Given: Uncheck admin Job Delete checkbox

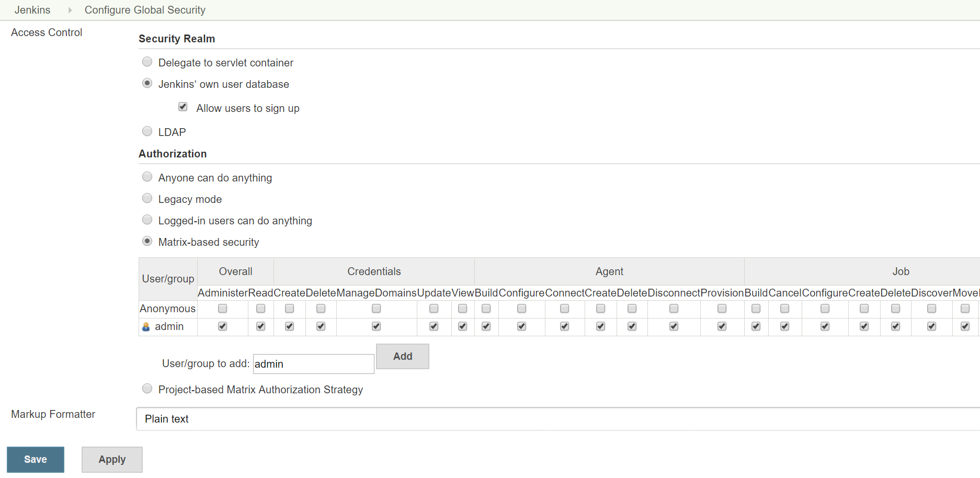Looking at the screenshot, I should (896, 326).
